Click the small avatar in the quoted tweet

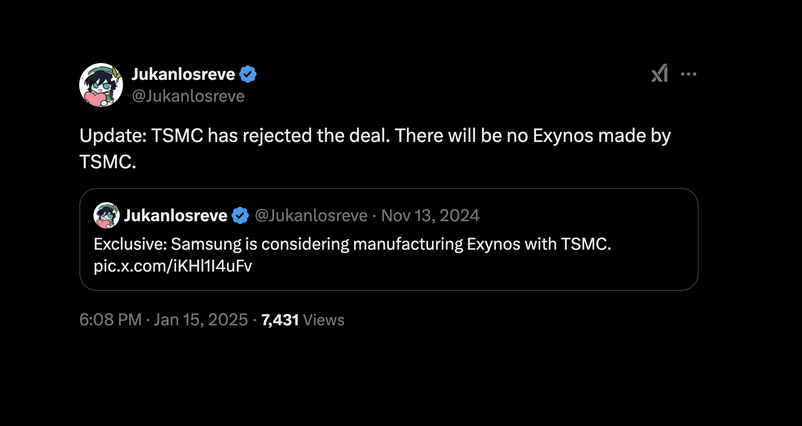pos(106,215)
